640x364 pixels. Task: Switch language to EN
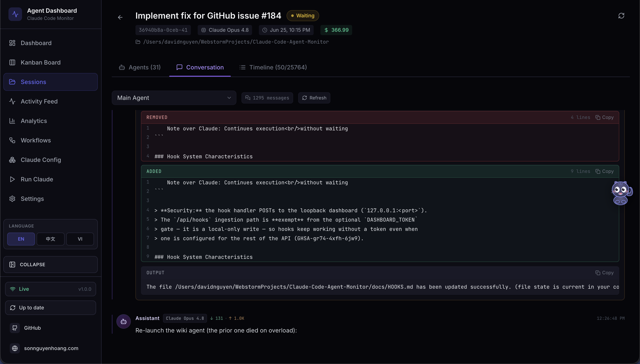click(21, 239)
